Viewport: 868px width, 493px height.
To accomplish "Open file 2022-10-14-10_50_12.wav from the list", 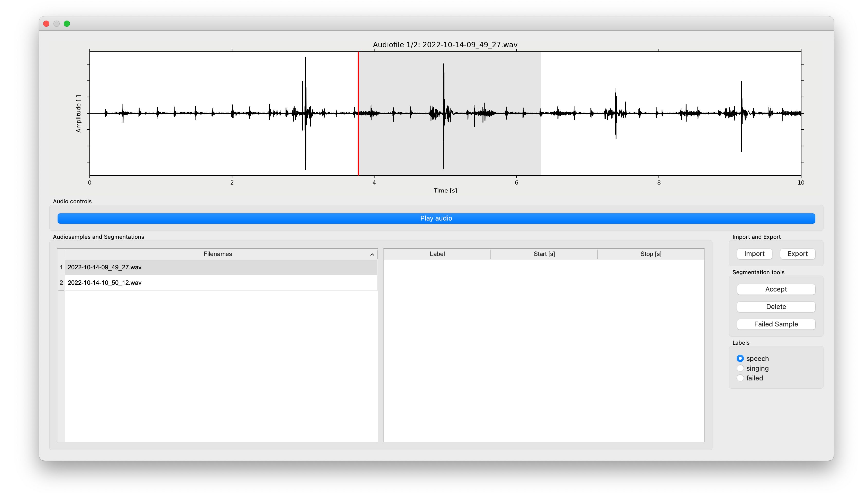I will pos(221,283).
